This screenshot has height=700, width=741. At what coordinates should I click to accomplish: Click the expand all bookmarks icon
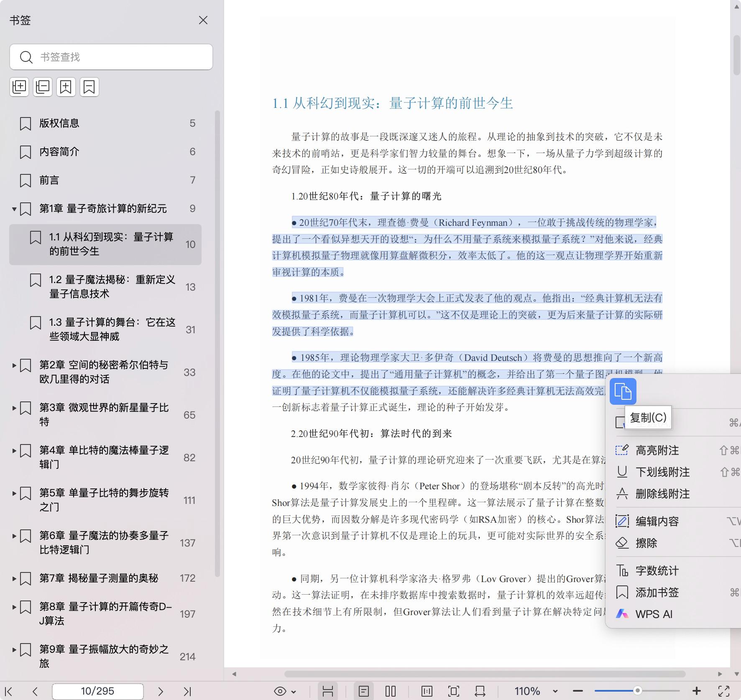pyautogui.click(x=19, y=87)
